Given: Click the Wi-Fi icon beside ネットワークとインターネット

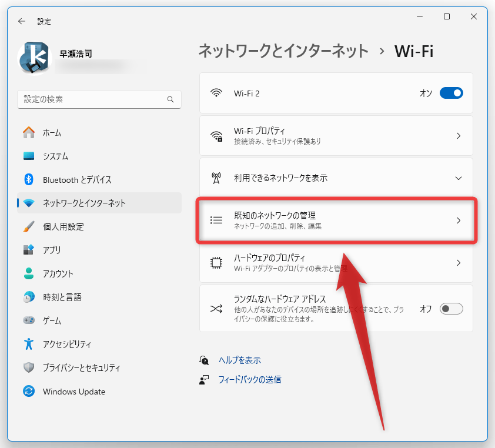Looking at the screenshot, I should point(29,203).
